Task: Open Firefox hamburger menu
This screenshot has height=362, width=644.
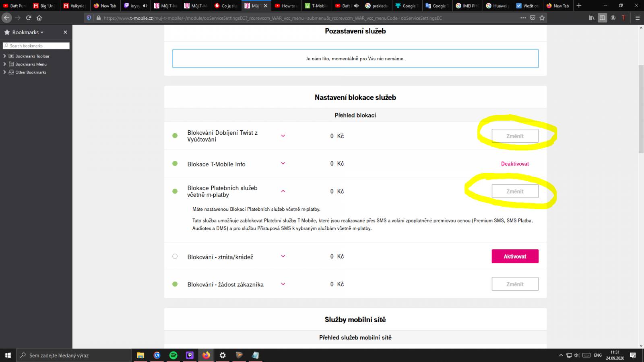Action: [x=637, y=18]
